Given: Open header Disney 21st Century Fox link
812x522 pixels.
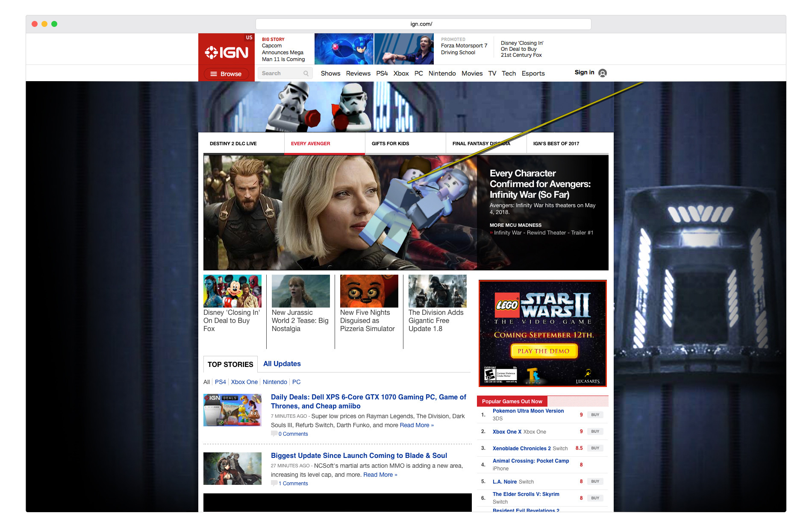Looking at the screenshot, I should click(522, 49).
